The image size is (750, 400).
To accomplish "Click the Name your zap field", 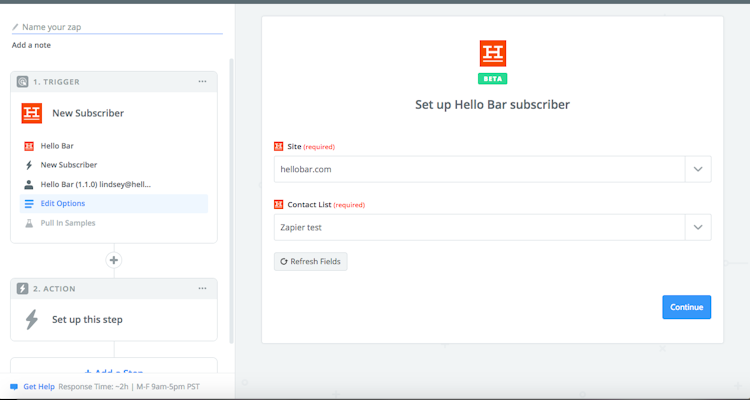I will click(117, 27).
